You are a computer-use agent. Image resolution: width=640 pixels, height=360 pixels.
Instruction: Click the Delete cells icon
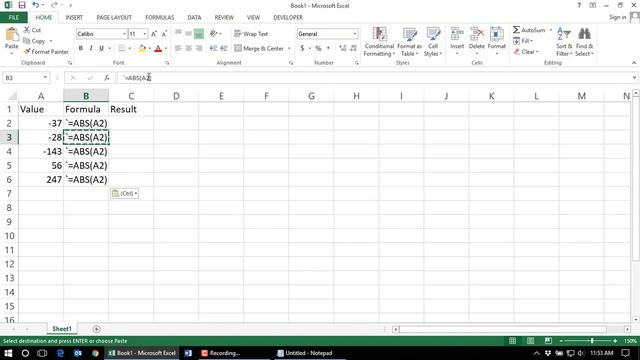476,33
